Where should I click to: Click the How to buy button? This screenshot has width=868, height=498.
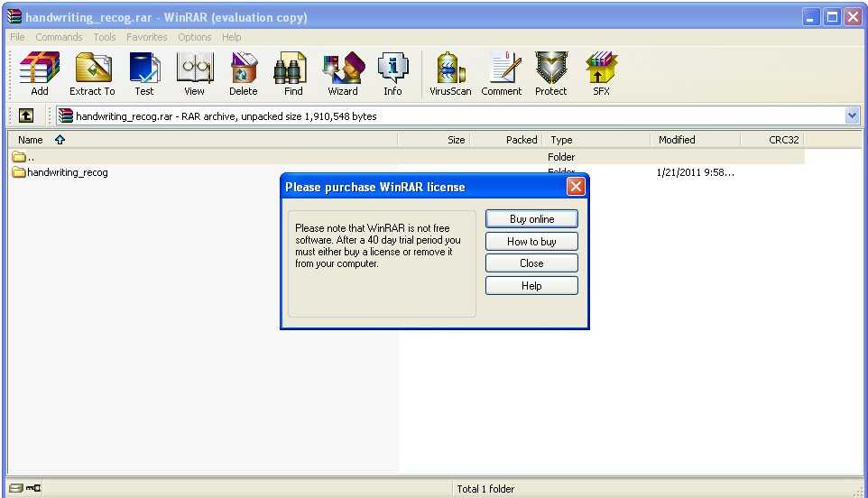click(531, 241)
